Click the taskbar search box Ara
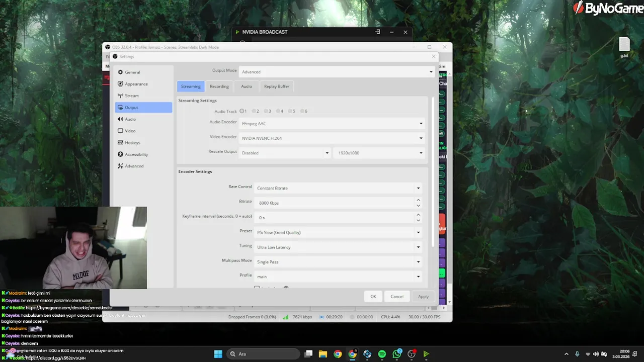Screen dimensions: 644x362 [x=263, y=354]
